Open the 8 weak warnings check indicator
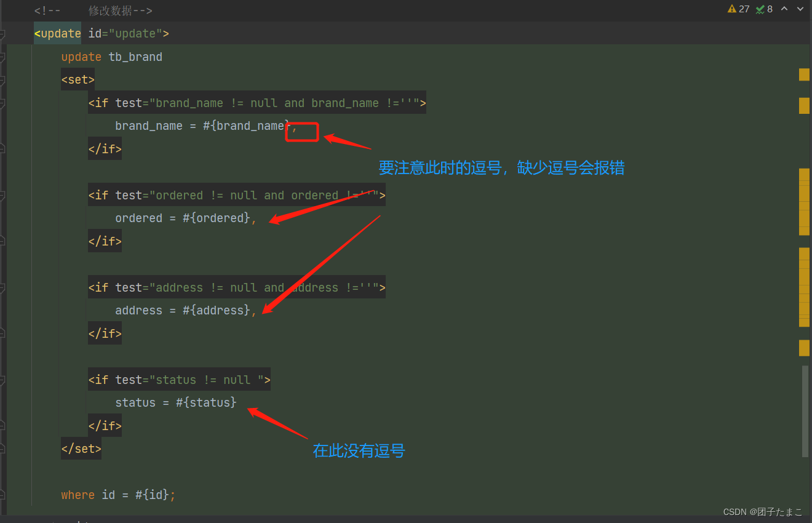Screen dimensions: 812x523 764,9
